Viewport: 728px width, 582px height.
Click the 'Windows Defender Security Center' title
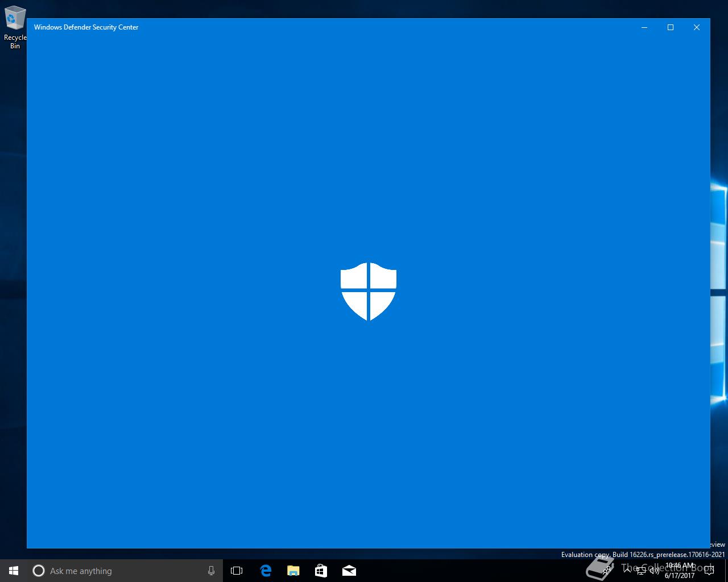(86, 27)
